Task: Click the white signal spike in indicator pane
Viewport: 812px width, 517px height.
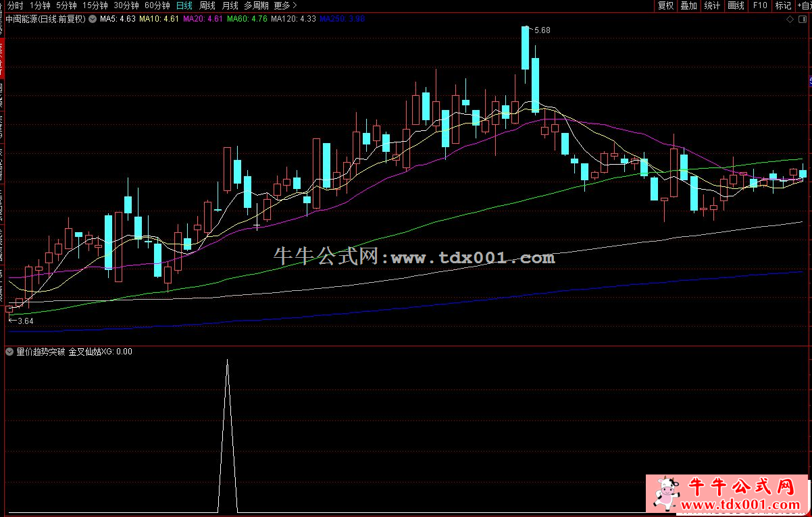Action: (x=227, y=435)
